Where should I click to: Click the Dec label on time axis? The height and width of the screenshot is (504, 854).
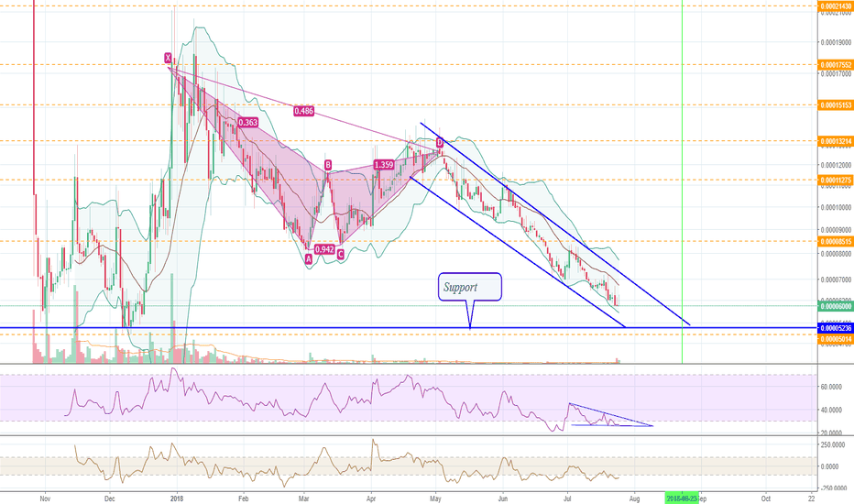109,498
